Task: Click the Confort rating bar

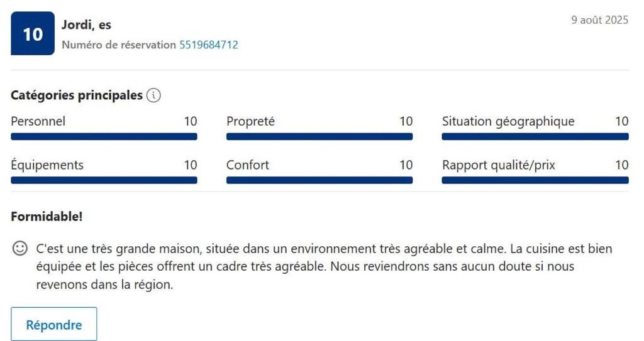Action: [x=319, y=180]
